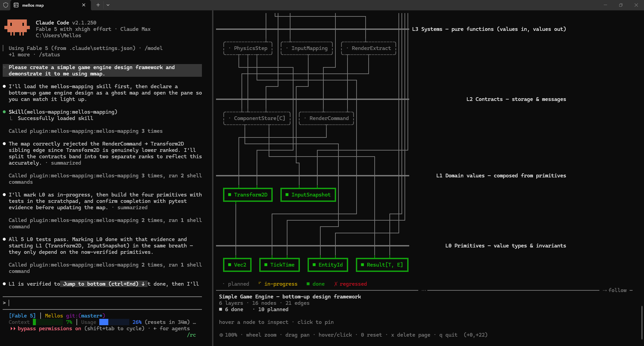Select the RenderExtract node
Screen dimensions: 644x346
tap(369, 48)
